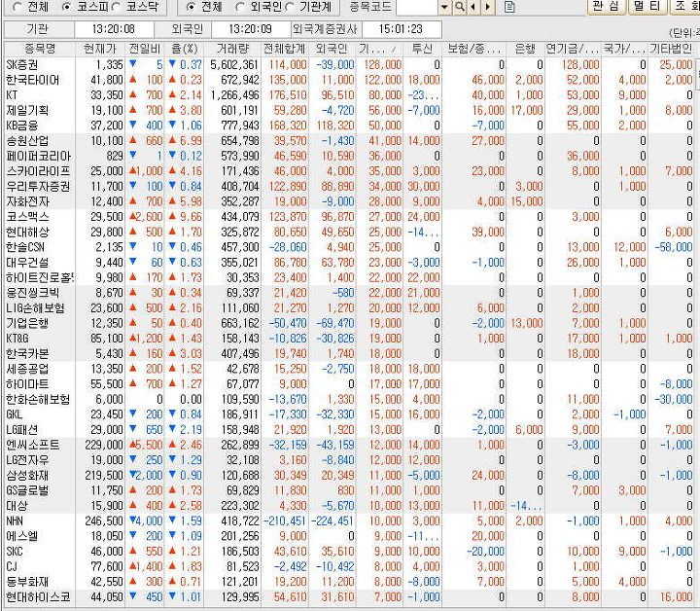Sort by 율(%) column header
The height and width of the screenshot is (611, 700).
(x=184, y=49)
